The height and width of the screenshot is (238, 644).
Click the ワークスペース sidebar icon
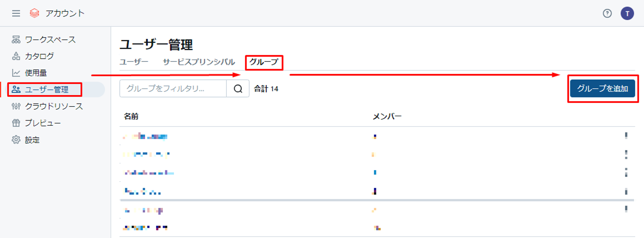point(16,40)
